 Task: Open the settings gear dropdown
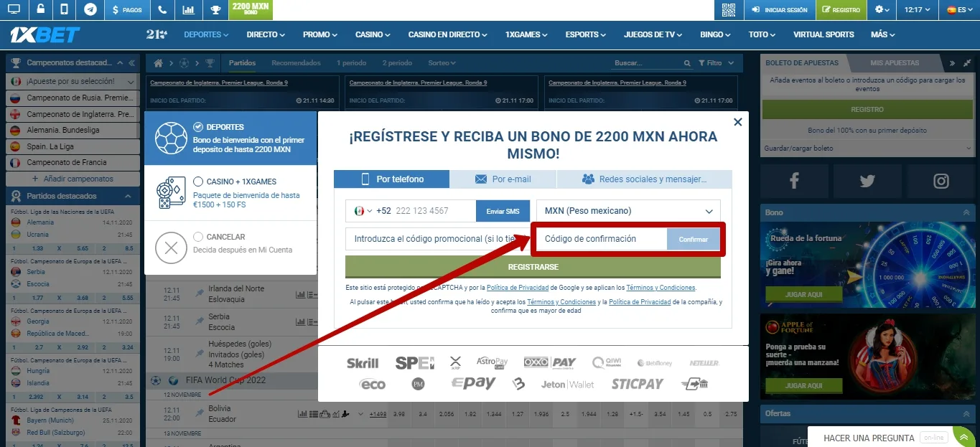(x=882, y=10)
